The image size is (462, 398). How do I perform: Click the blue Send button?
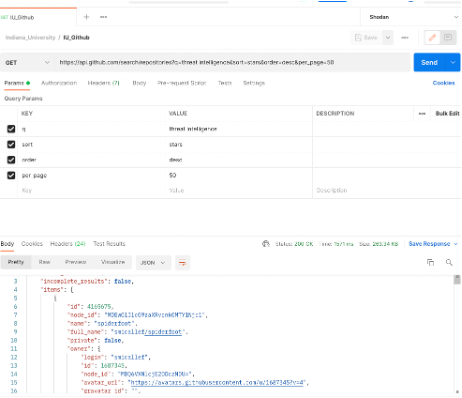tap(430, 63)
